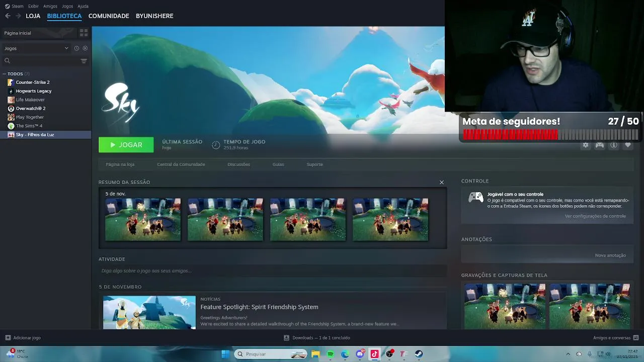Screen dimensions: 644x362
Task: Open TikTok app in taskbar
Action: click(374, 354)
